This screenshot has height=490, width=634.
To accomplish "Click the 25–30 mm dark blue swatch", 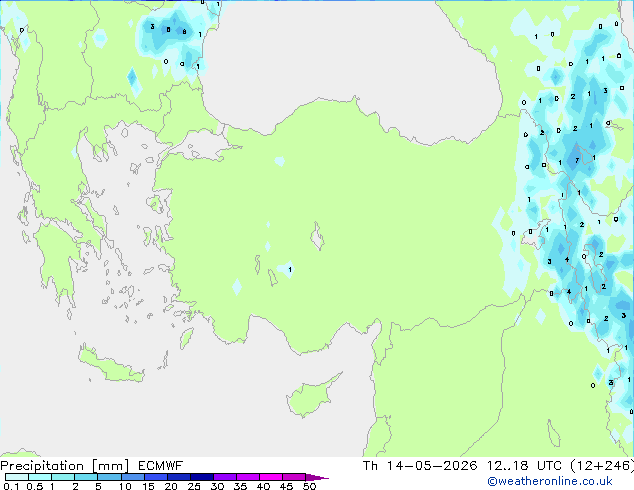I will click(x=201, y=477).
